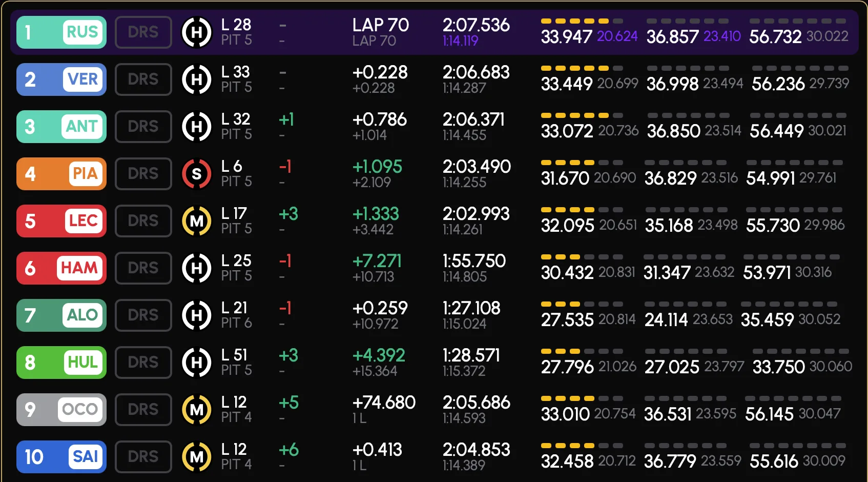Click Russell's hard tyre compound icon

(197, 32)
